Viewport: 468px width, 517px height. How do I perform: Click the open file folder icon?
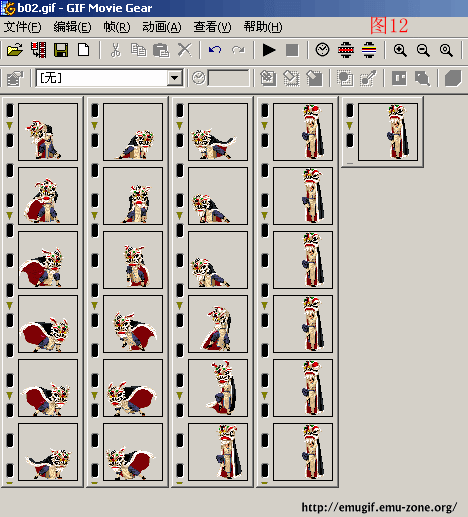pyautogui.click(x=15, y=50)
